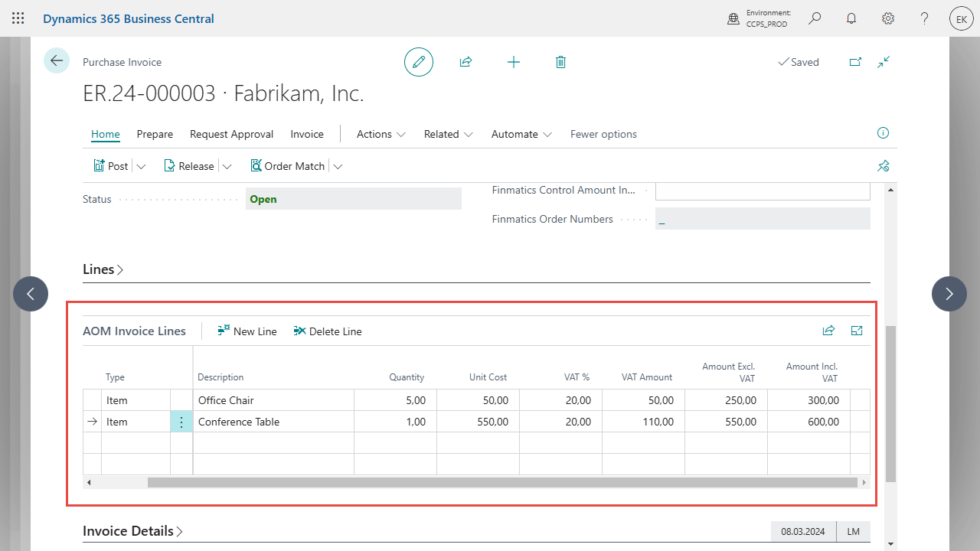The image size is (980, 551).
Task: Open the information pane icon
Action: [x=883, y=133]
